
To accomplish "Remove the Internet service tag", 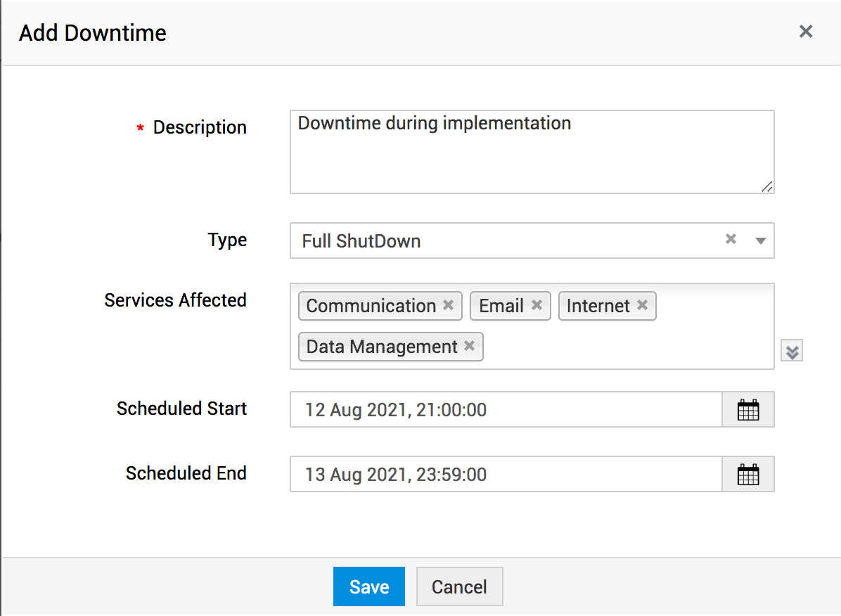I will (x=642, y=305).
